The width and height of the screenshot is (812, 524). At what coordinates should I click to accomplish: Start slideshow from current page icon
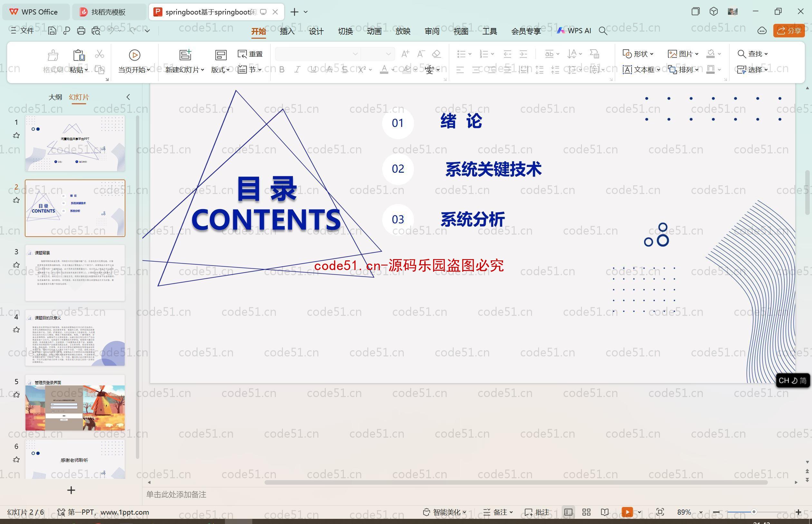[134, 55]
